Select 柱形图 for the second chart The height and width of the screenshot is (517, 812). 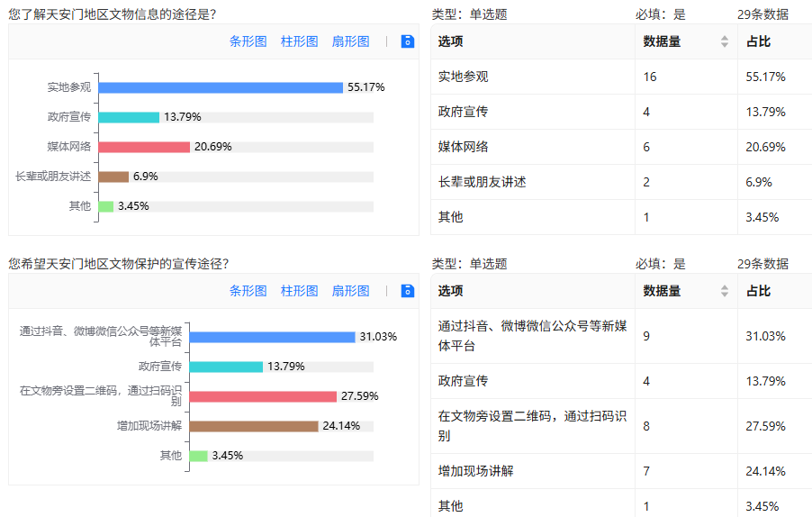[299, 291]
